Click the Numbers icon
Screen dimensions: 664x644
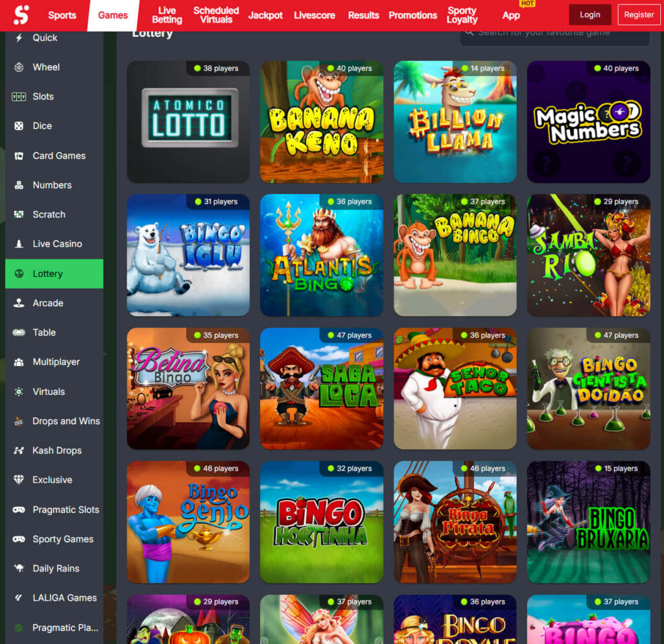point(19,185)
